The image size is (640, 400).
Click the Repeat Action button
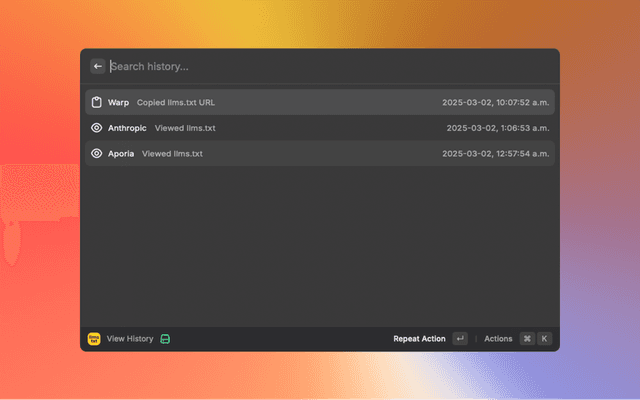click(x=419, y=339)
